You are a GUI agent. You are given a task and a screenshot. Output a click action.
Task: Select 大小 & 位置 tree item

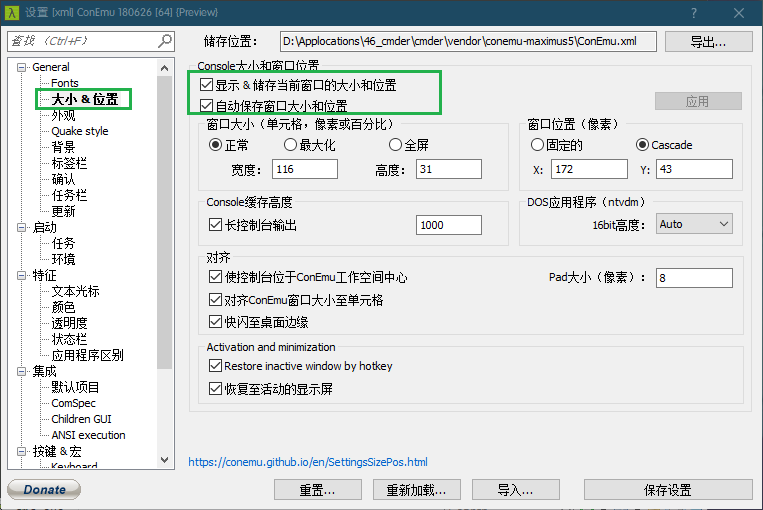[x=85, y=99]
